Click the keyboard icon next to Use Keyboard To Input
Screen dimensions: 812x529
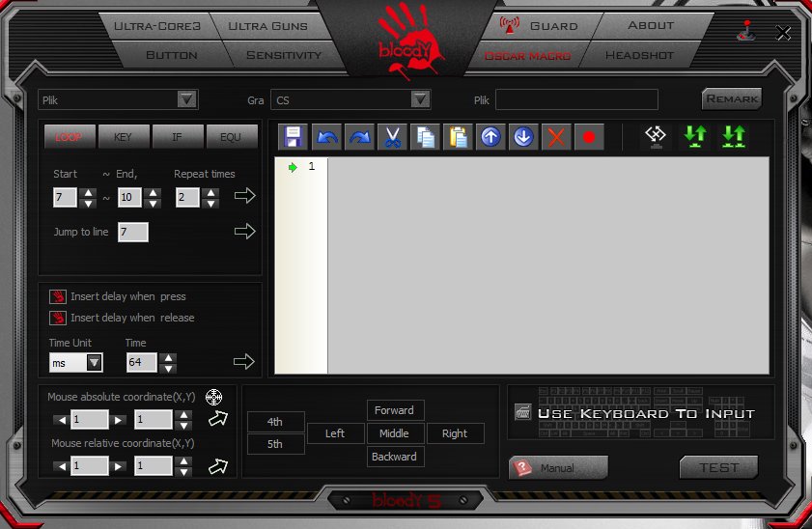(523, 412)
